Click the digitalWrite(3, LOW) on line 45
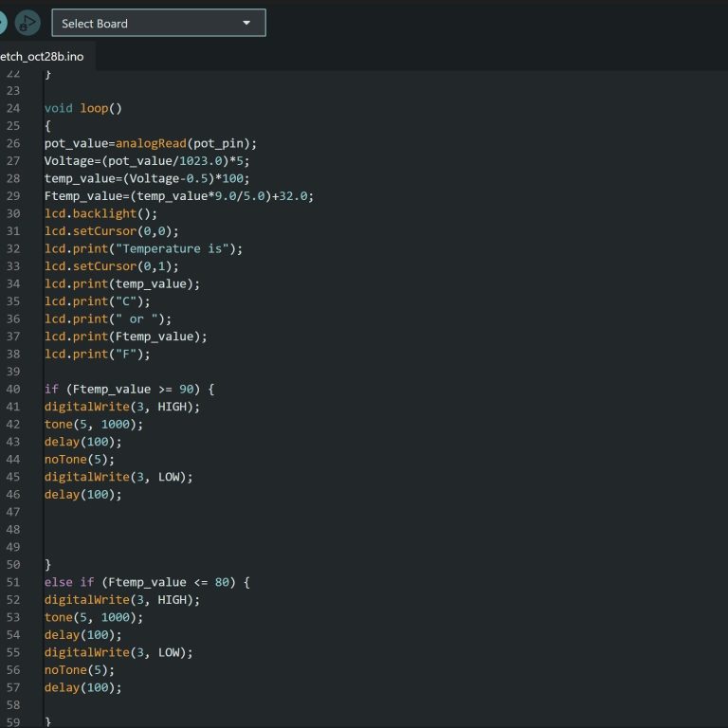 click(x=118, y=477)
